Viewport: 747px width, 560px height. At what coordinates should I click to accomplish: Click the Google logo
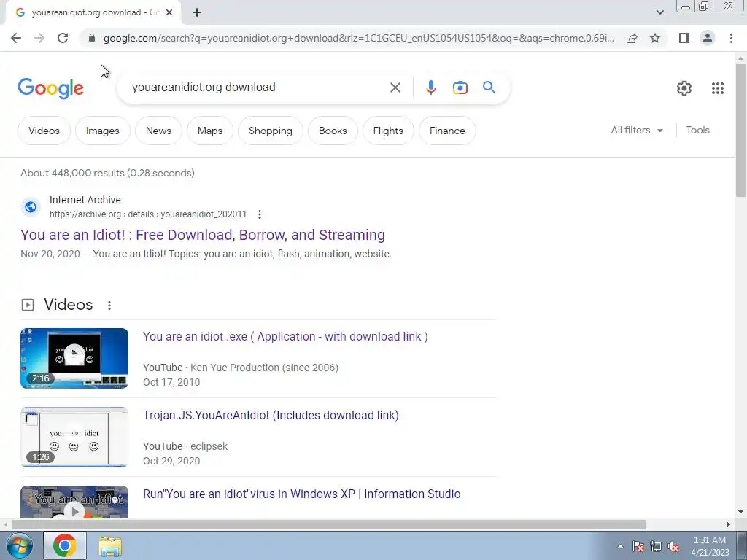coord(50,88)
